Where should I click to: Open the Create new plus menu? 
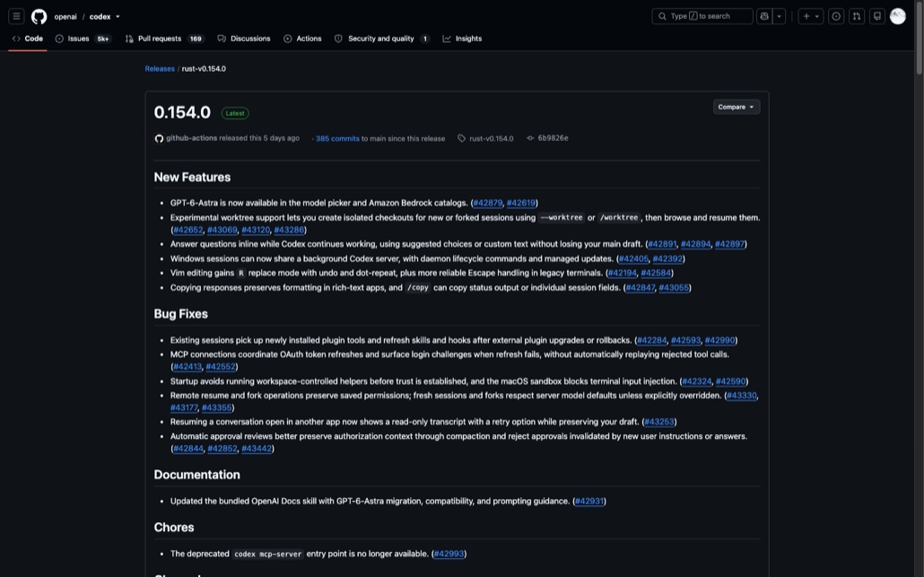pos(811,16)
